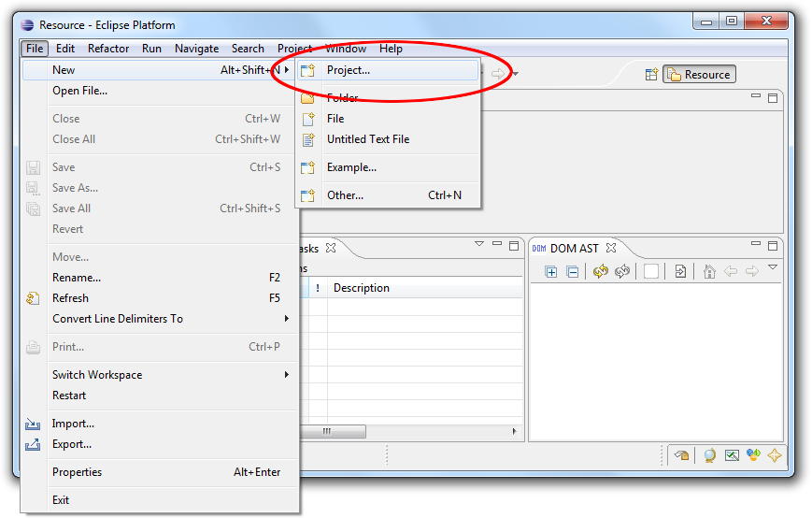Expand all nodes in DOM AST view

[551, 271]
